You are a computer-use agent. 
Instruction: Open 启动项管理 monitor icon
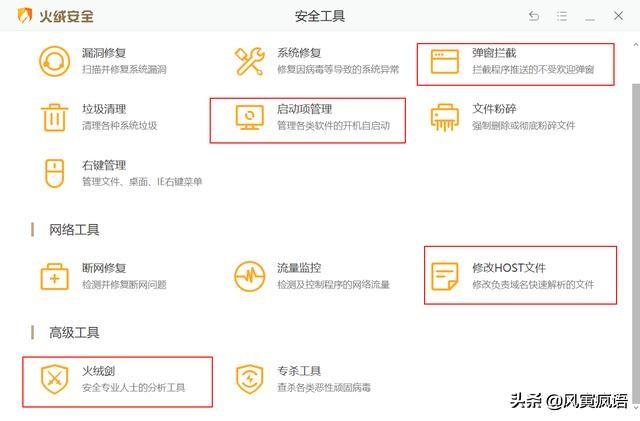point(249,117)
